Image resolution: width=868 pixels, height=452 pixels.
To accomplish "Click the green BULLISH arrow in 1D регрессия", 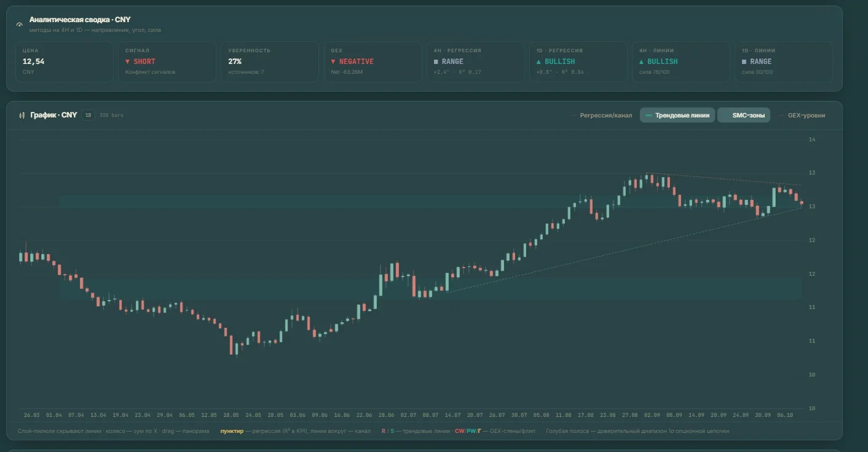I will click(539, 61).
